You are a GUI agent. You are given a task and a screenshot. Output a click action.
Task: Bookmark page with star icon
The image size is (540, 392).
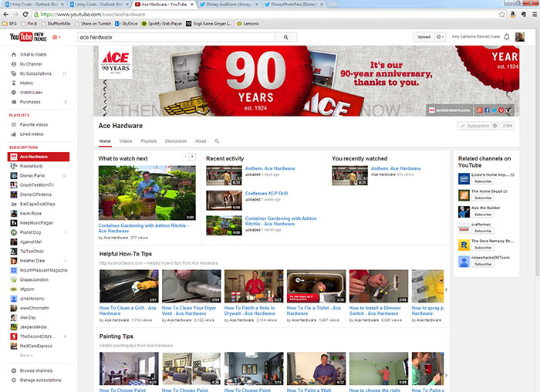501,15
